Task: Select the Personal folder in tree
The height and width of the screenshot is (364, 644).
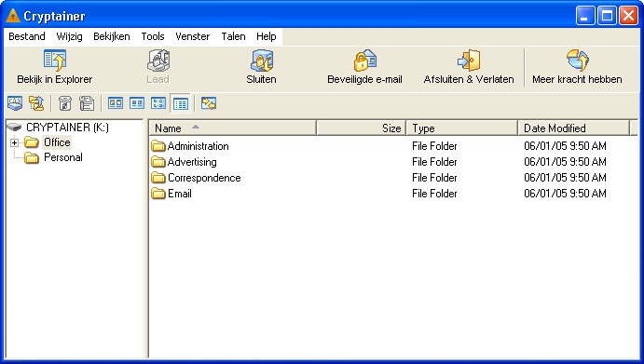Action: point(63,157)
